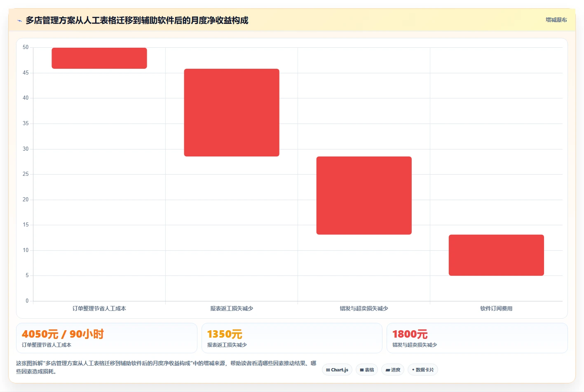
Task: Select the 进度 tag chip
Action: click(x=393, y=370)
